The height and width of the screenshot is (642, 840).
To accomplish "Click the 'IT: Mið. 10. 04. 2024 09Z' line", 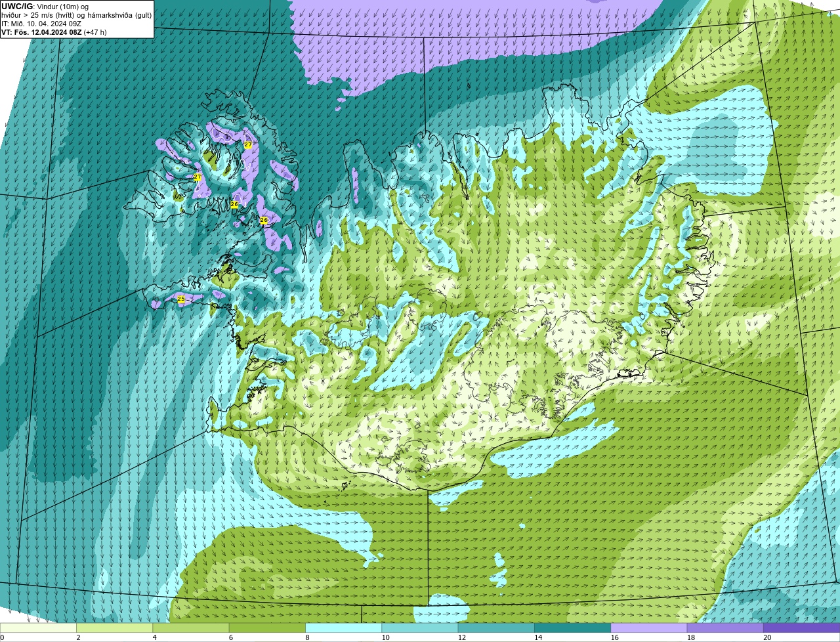I will click(x=41, y=24).
